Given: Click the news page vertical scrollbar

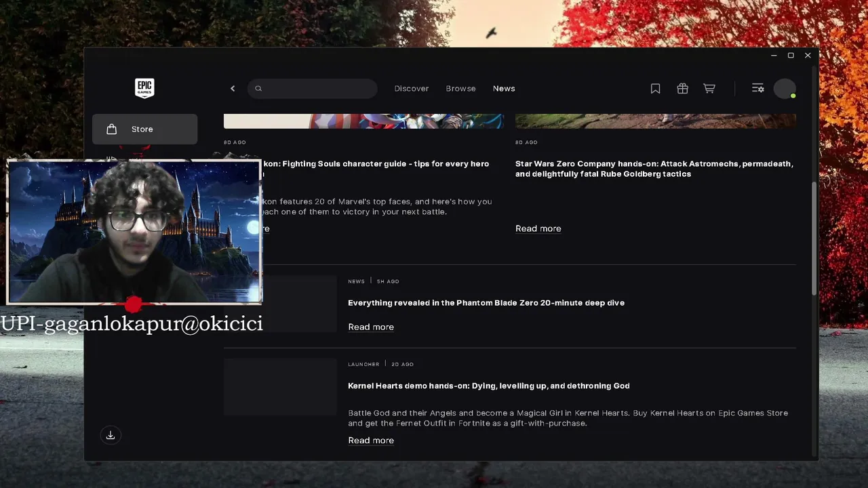Looking at the screenshot, I should [x=814, y=239].
